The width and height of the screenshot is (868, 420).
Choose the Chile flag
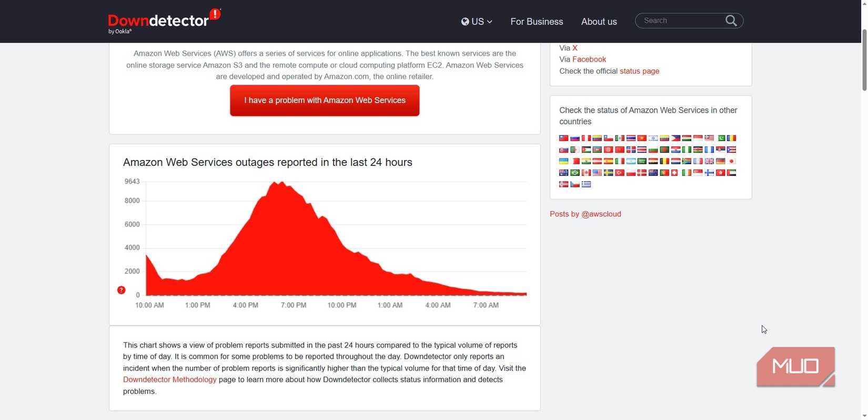pyautogui.click(x=609, y=138)
